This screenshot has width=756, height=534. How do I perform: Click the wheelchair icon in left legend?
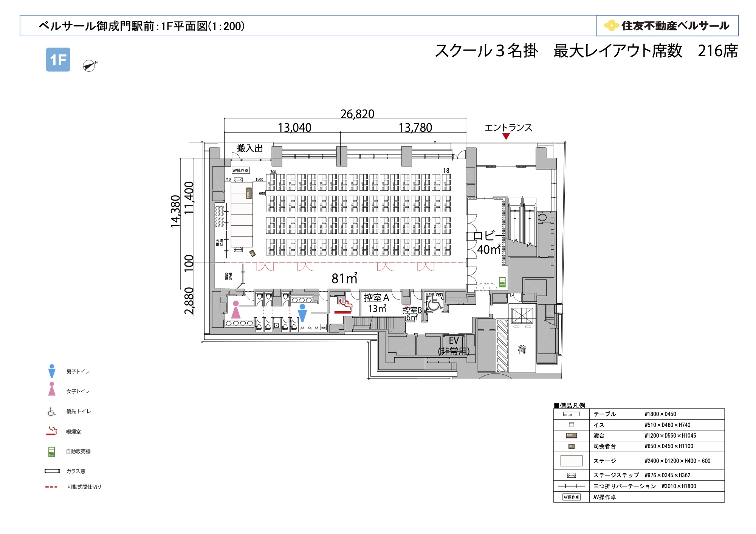[51, 411]
